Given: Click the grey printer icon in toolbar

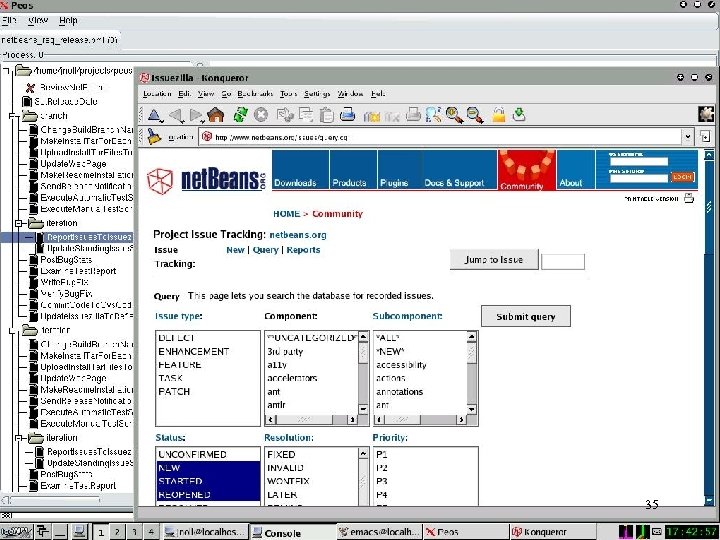Looking at the screenshot, I should pyautogui.click(x=413, y=114).
